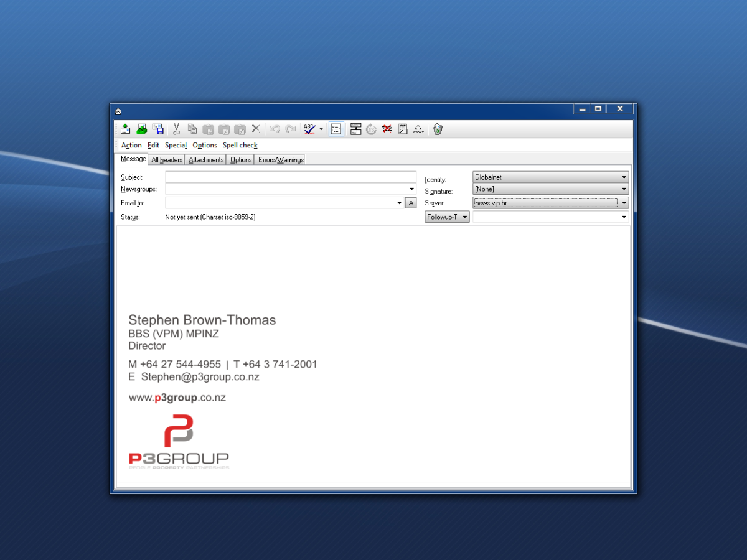Open the Newsgroups field dropdown arrow

[411, 189]
